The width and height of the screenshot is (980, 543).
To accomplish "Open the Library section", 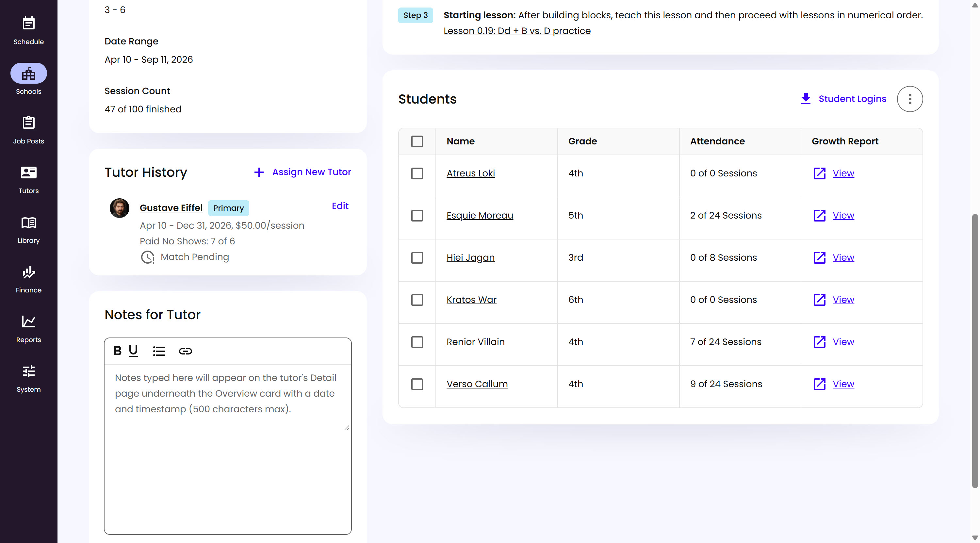I will 28,229.
